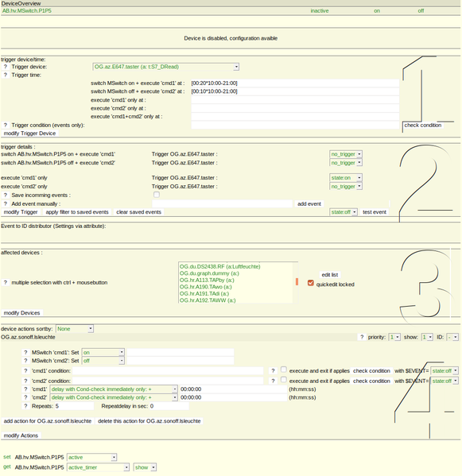Click modify Trigger Device button
The image size is (462, 476).
click(x=29, y=134)
